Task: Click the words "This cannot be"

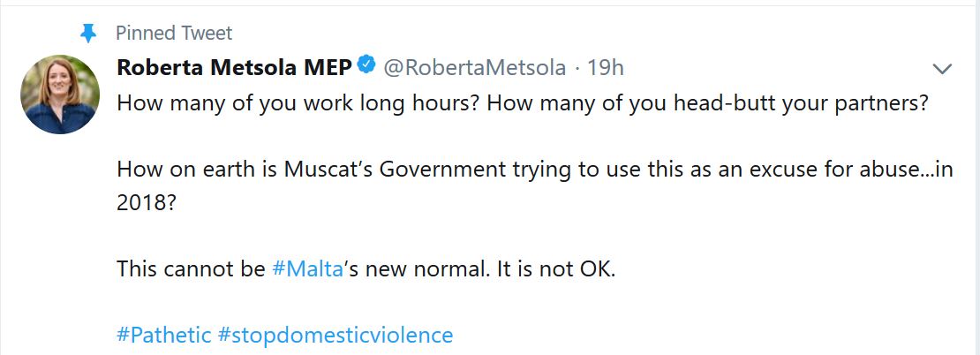Action: pos(190,268)
